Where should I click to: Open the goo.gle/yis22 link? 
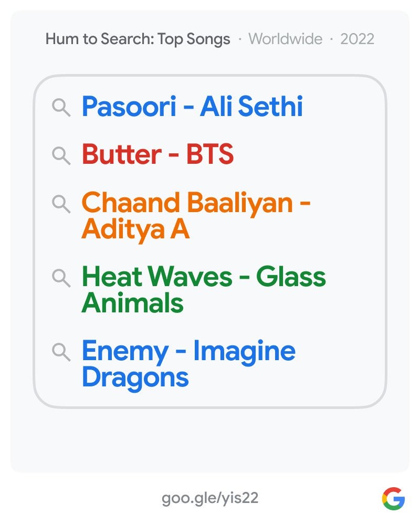210,498
